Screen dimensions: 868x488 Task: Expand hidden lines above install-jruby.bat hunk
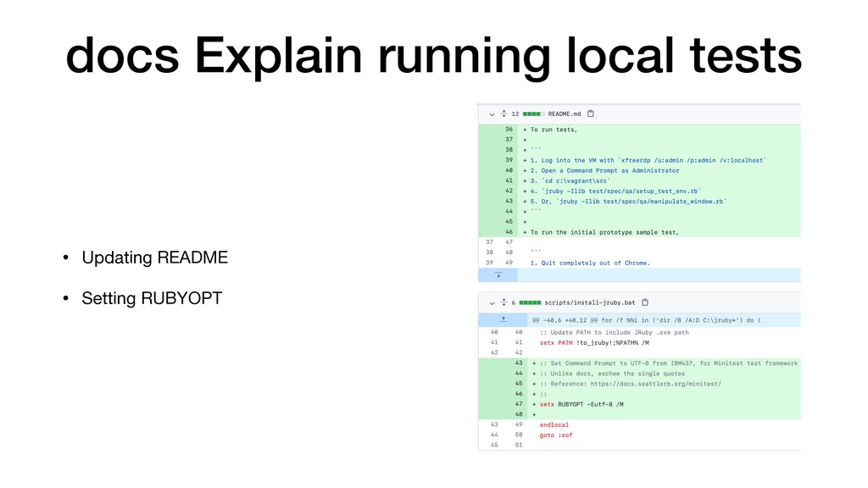point(504,319)
